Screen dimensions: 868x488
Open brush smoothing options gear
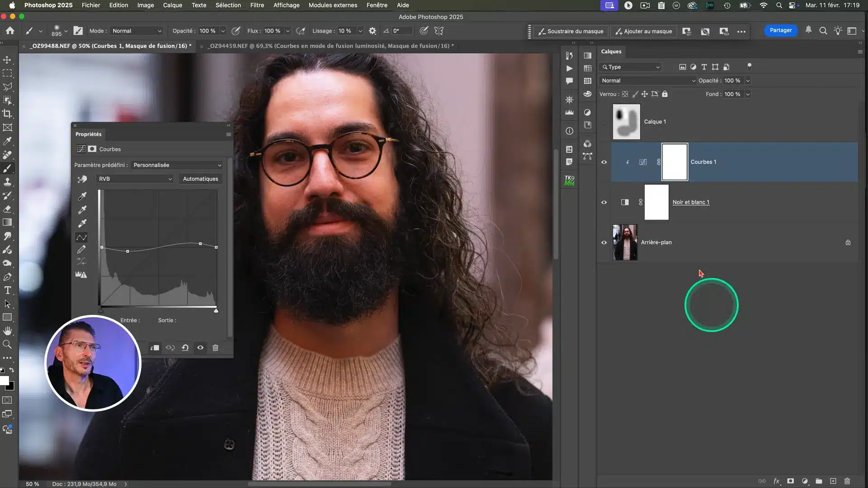pos(372,31)
